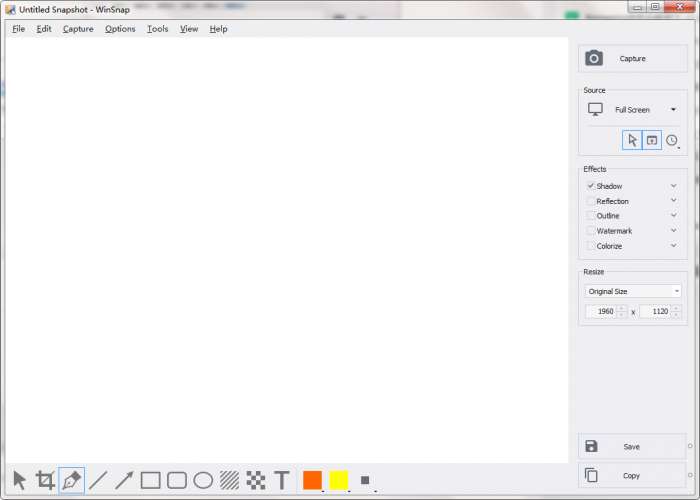
Task: Click the Save button
Action: 632,446
